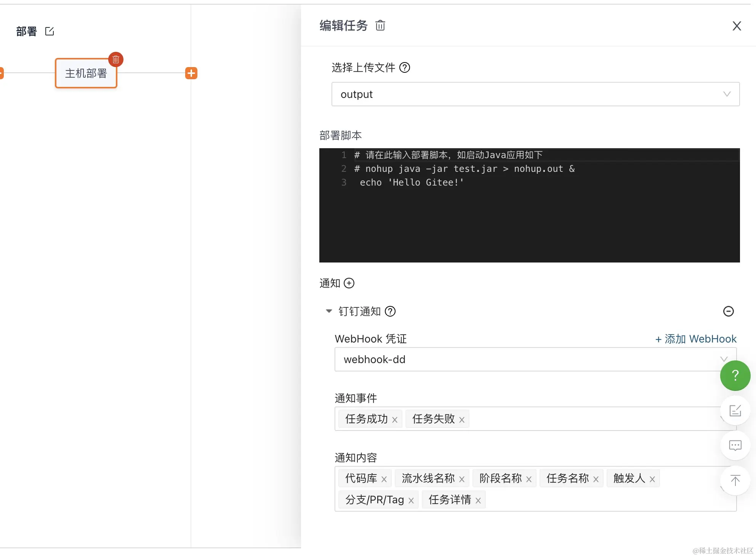Click the edit icon next to 部署 stage
The height and width of the screenshot is (557, 756).
(50, 31)
